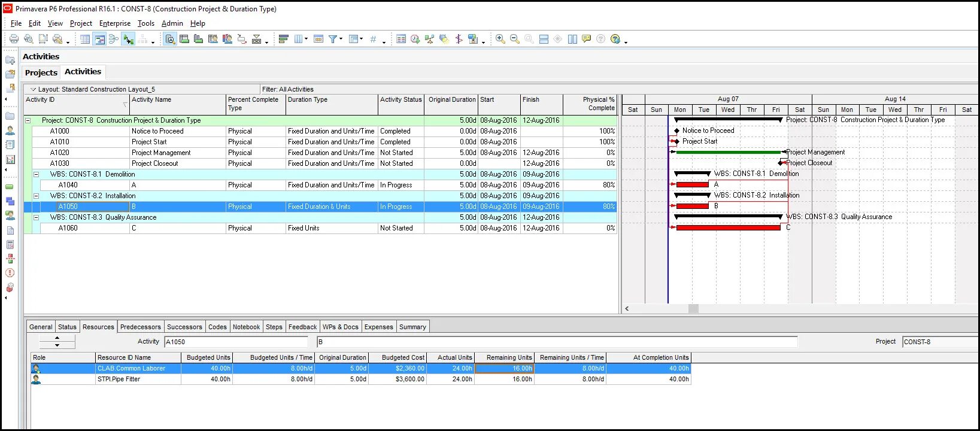Show the Activity Usage Profile
The height and width of the screenshot is (431, 980).
point(199,40)
